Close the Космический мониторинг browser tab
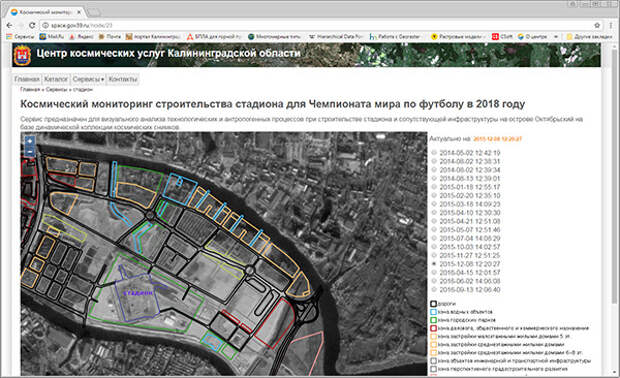620x378 pixels. 79,12
